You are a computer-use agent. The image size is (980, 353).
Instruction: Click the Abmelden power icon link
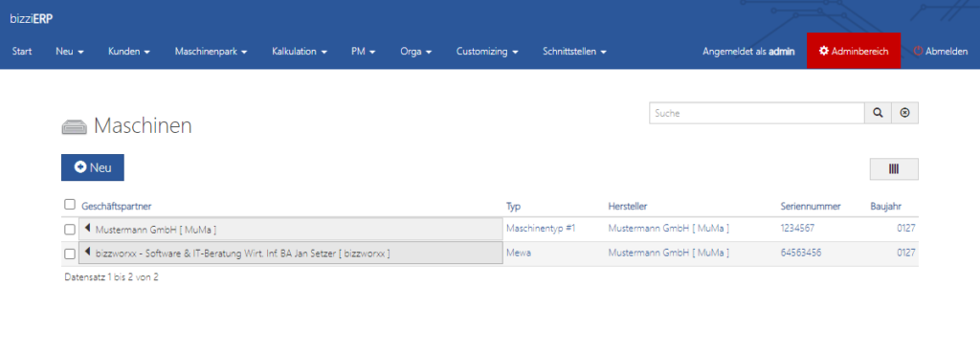tap(941, 52)
